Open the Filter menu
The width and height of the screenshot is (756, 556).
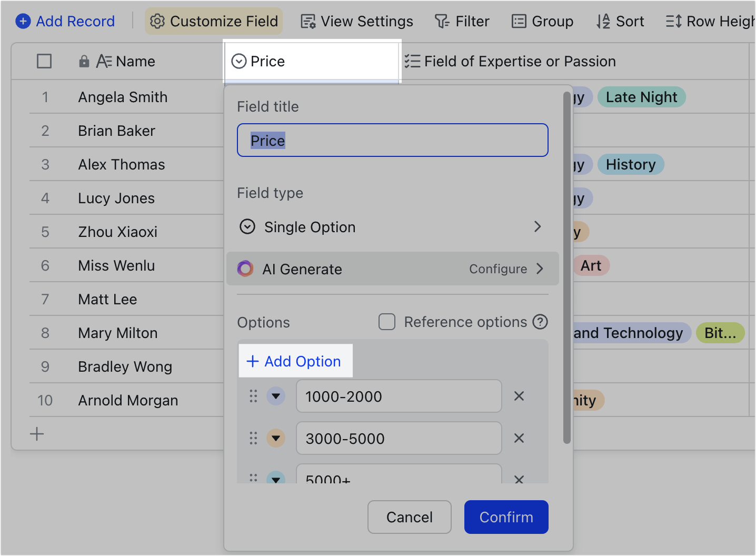[462, 21]
